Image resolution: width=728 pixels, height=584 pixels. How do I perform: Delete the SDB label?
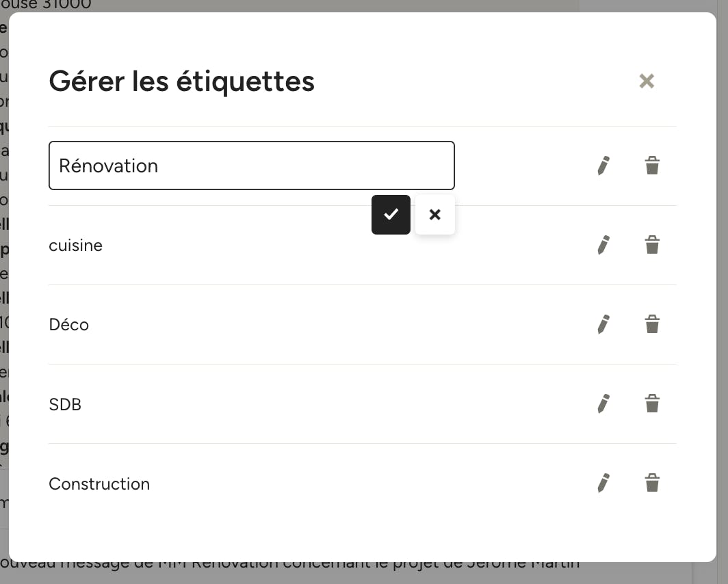coord(652,403)
